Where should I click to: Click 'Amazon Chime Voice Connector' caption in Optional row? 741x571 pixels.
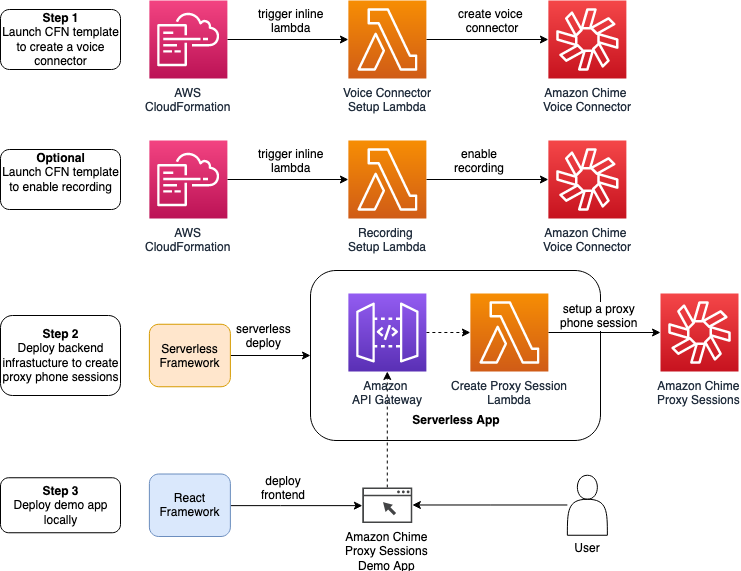[x=586, y=240]
